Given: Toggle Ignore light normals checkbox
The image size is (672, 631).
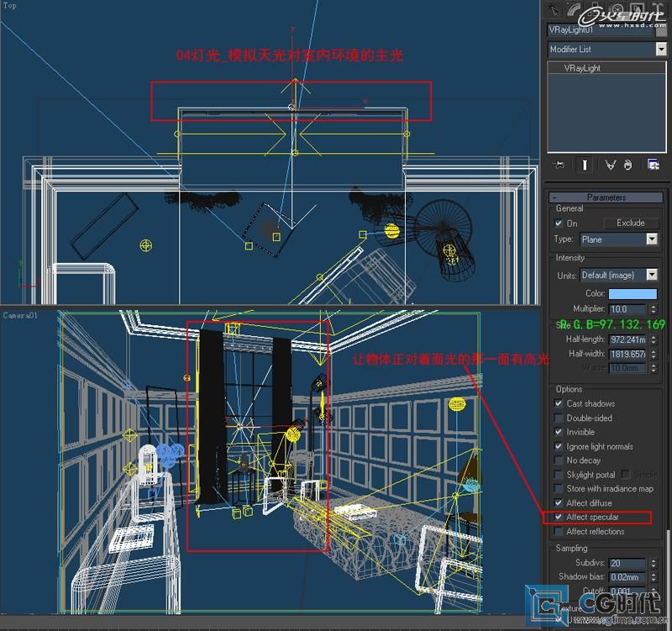Looking at the screenshot, I should 559,446.
